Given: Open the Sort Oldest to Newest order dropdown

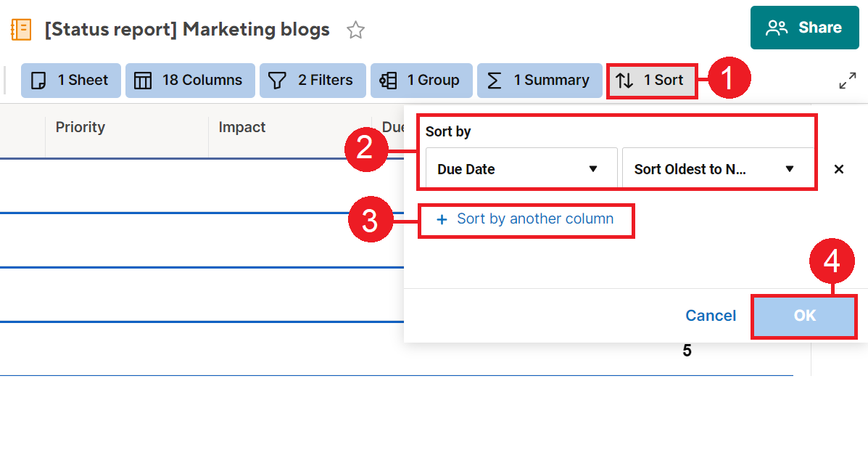Looking at the screenshot, I should [x=718, y=168].
